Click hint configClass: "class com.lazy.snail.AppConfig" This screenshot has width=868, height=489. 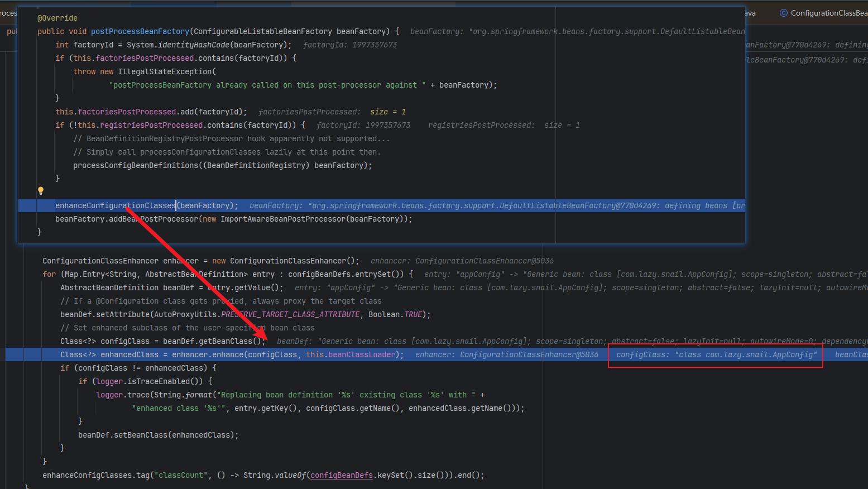[x=717, y=354]
